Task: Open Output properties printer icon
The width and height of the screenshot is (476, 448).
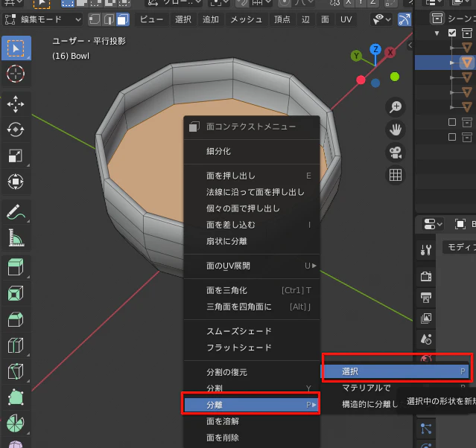Action: [x=426, y=298]
